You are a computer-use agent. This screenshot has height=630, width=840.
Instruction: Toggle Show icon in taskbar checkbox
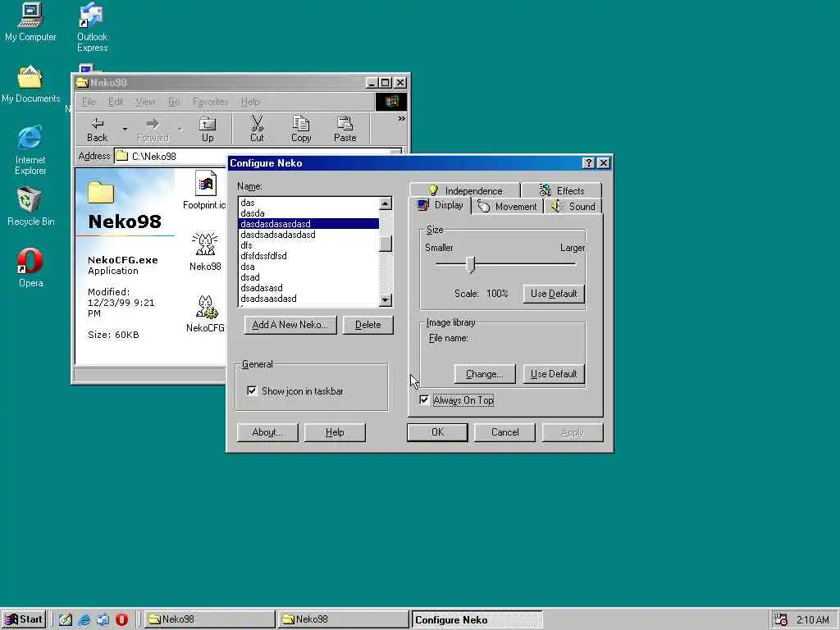point(252,391)
